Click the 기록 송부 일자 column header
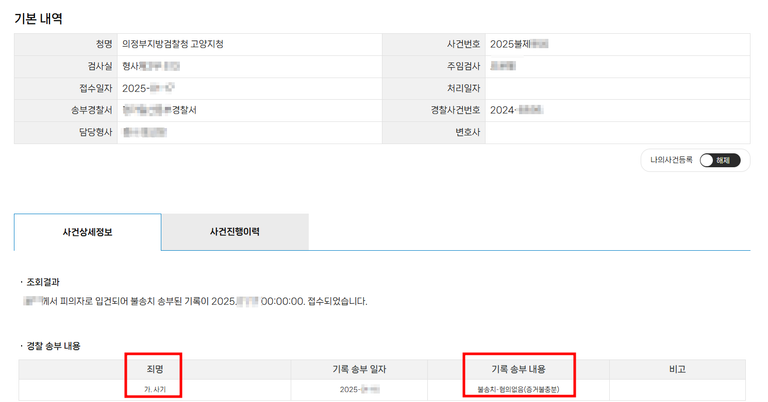Image resolution: width=768 pixels, height=402 pixels. [359, 369]
